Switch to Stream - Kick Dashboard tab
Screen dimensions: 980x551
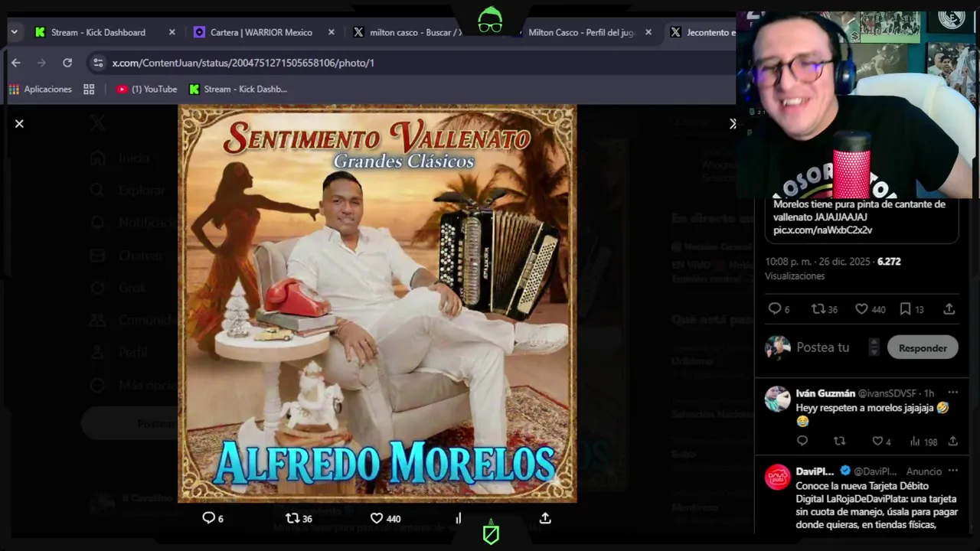click(98, 32)
